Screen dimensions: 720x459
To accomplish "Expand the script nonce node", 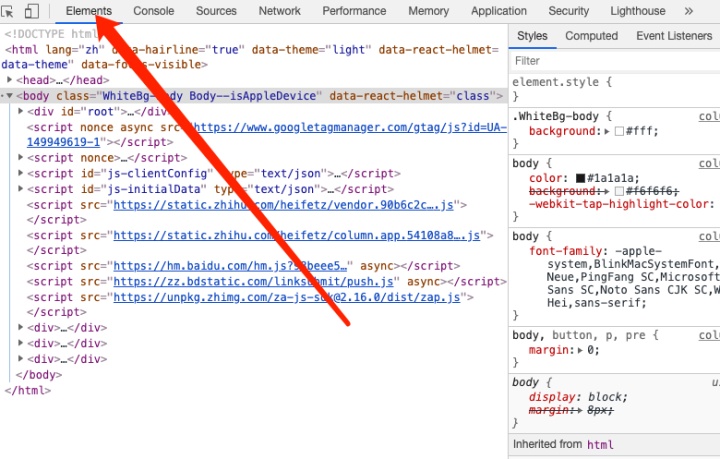I will 20,157.
